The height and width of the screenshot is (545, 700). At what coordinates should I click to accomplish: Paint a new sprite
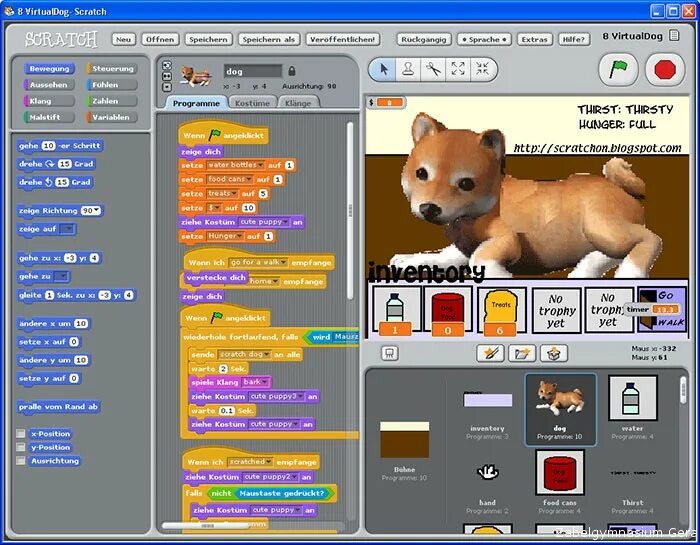coord(490,354)
